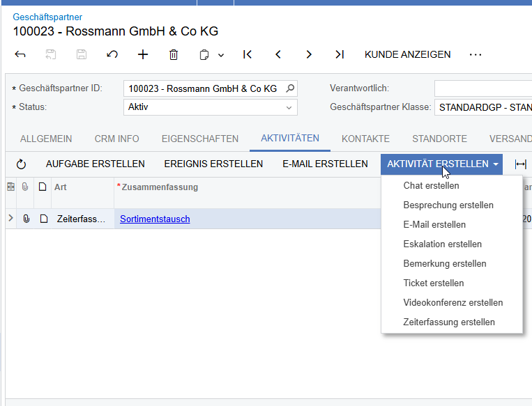The height and width of the screenshot is (406, 532).
Task: Switch to the EIGENSCHAFTEN tab
Action: 200,139
